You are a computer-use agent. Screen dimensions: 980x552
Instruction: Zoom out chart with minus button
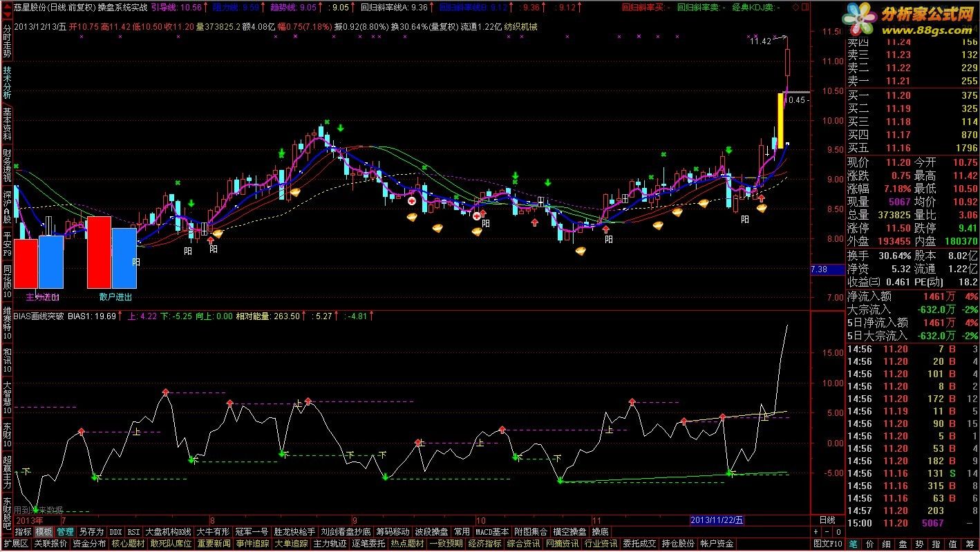(x=827, y=532)
